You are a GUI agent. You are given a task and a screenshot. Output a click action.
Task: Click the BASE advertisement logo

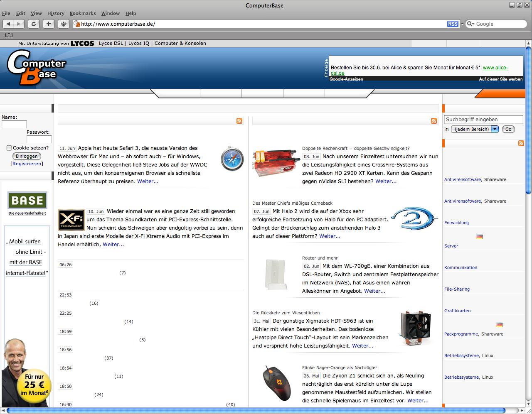(x=27, y=201)
